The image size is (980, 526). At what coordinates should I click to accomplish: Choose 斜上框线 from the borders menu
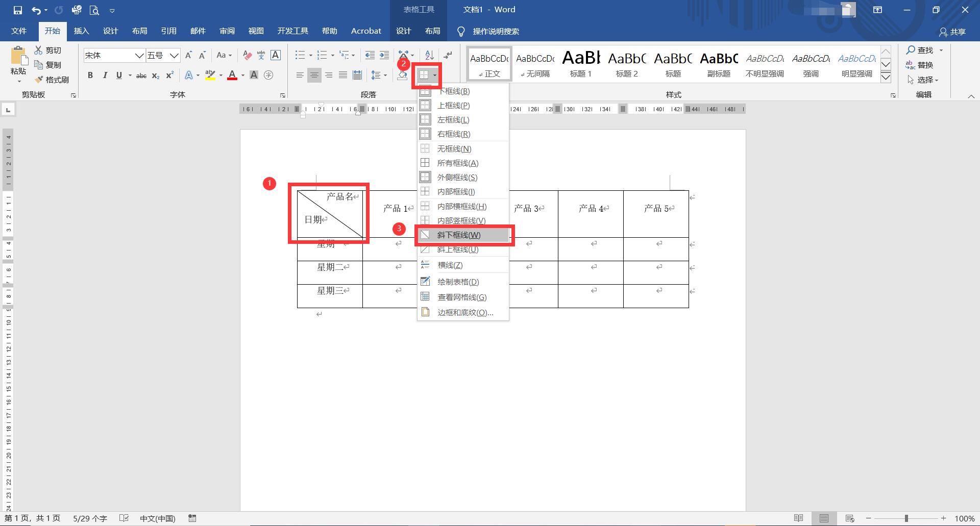(458, 249)
